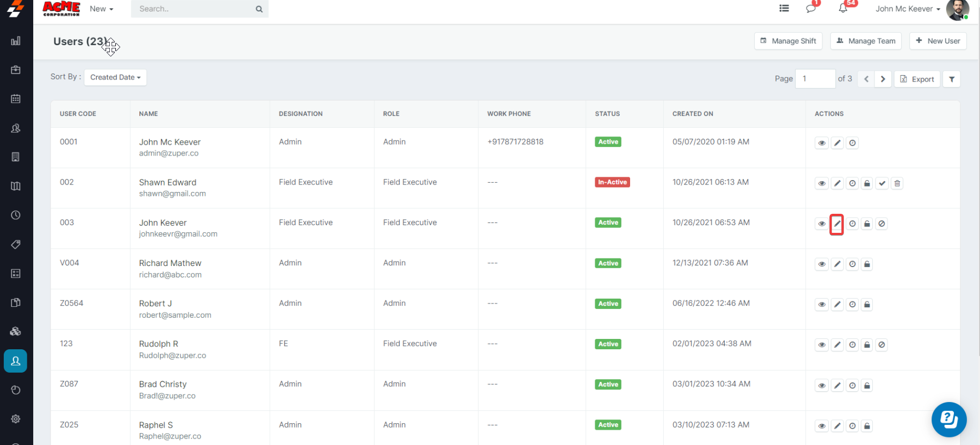
Task: Open the John Mc Keever account menu
Action: click(x=908, y=9)
